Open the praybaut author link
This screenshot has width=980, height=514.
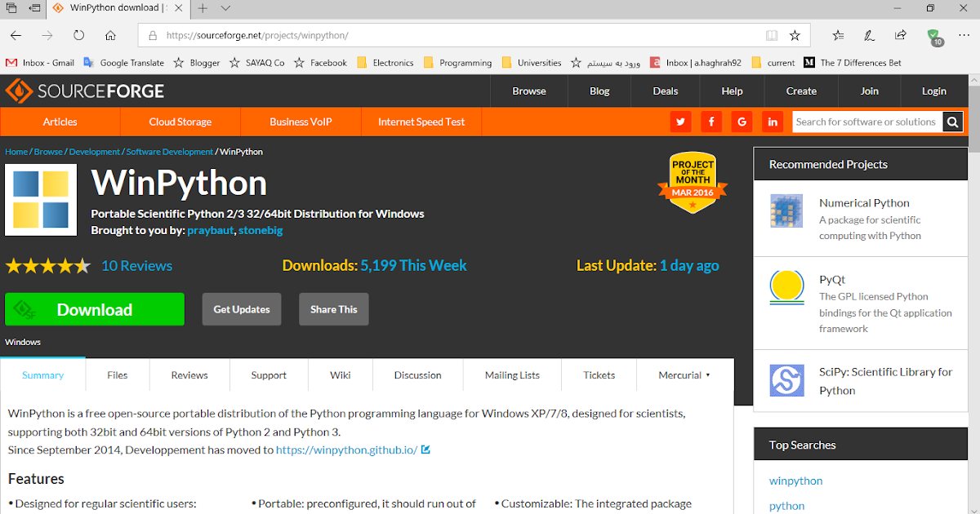coord(212,230)
